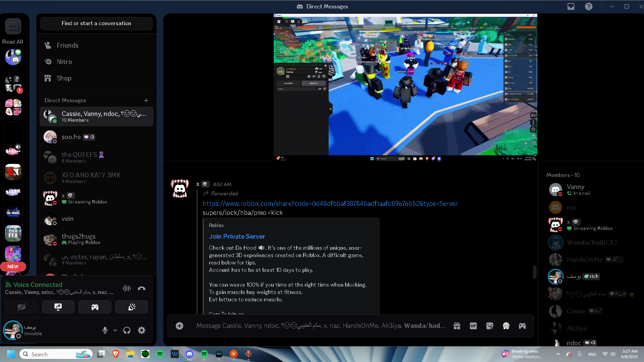Screen dimensions: 644x362
Task: Open the Windows Start menu
Action: [11, 354]
